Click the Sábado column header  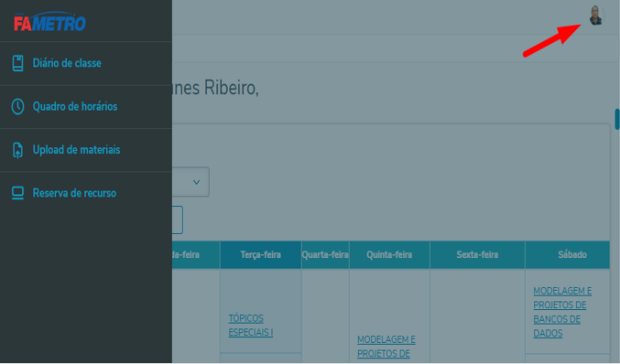point(568,254)
